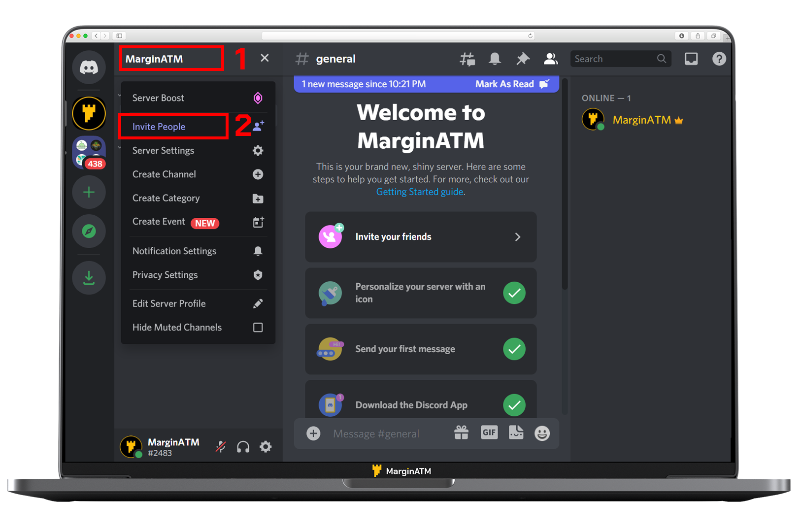Click the Add a Server plus icon

click(89, 192)
